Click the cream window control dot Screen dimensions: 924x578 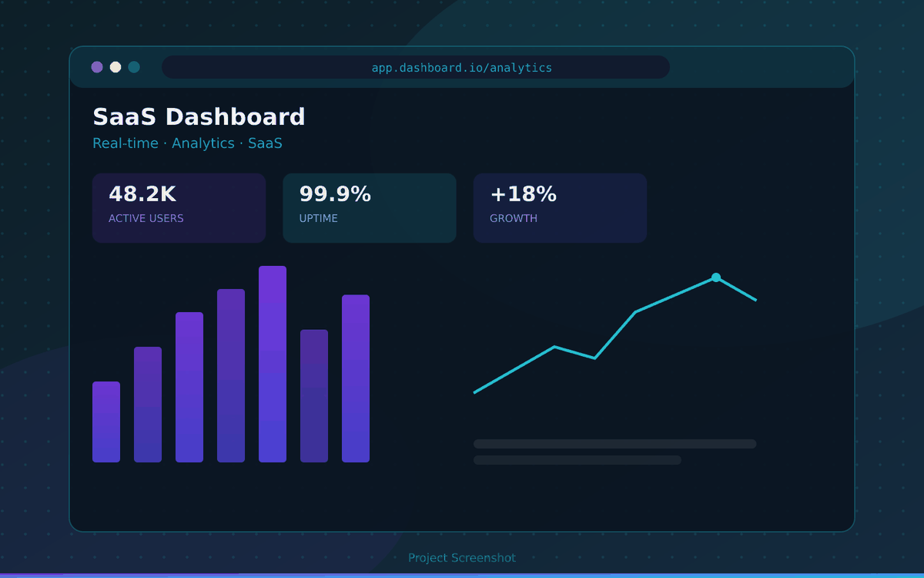pos(115,67)
